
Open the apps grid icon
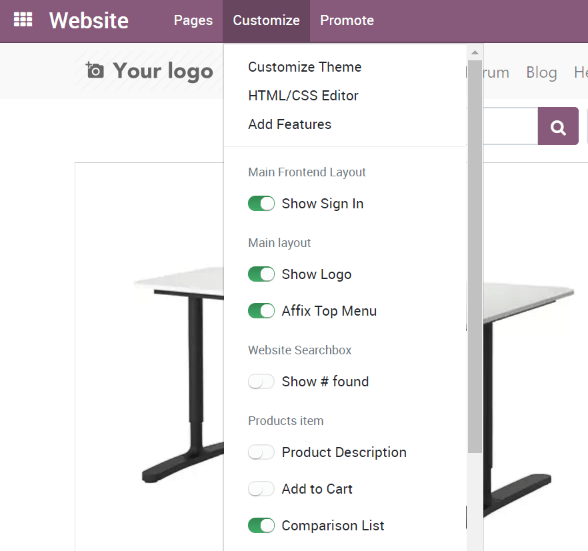click(x=23, y=20)
